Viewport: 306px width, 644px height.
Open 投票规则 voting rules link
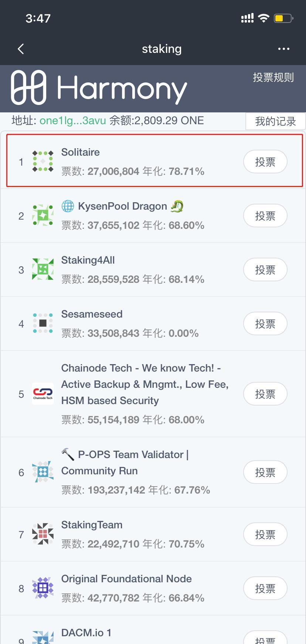click(x=273, y=78)
